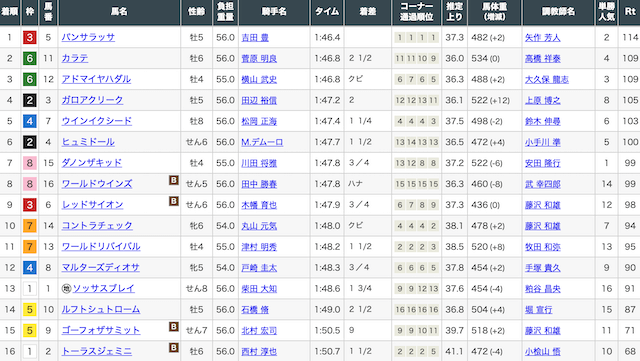Open jockey link 菅原 明良
The height and width of the screenshot is (361, 640).
point(259,58)
